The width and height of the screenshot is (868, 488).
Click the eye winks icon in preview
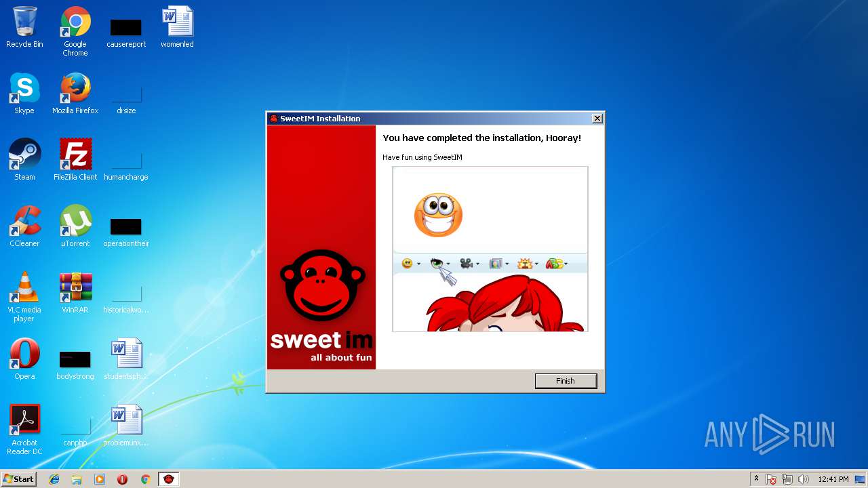click(438, 263)
